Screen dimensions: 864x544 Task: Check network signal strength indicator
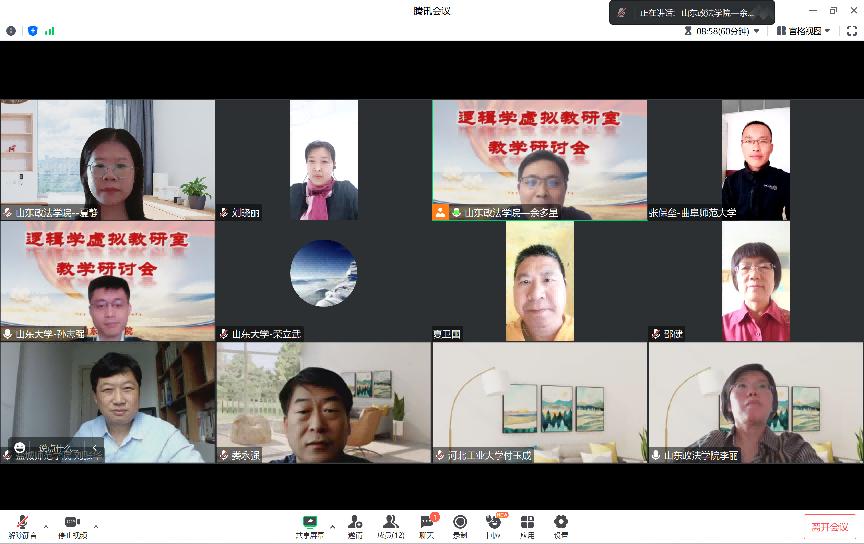tap(49, 31)
